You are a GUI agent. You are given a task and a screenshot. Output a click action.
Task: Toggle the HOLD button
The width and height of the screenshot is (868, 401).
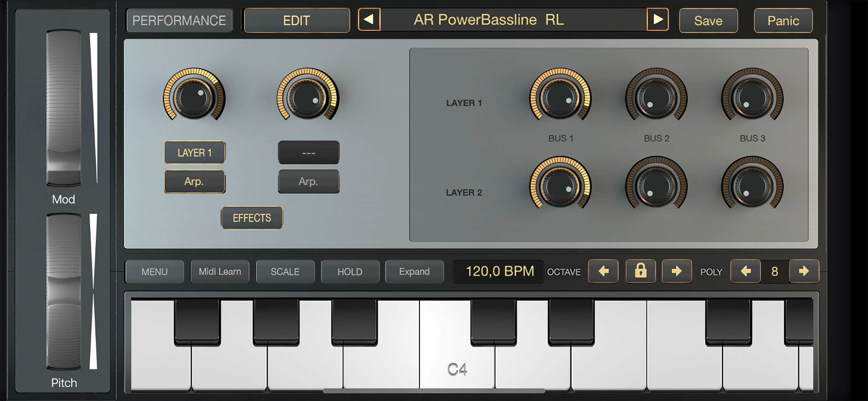click(350, 272)
